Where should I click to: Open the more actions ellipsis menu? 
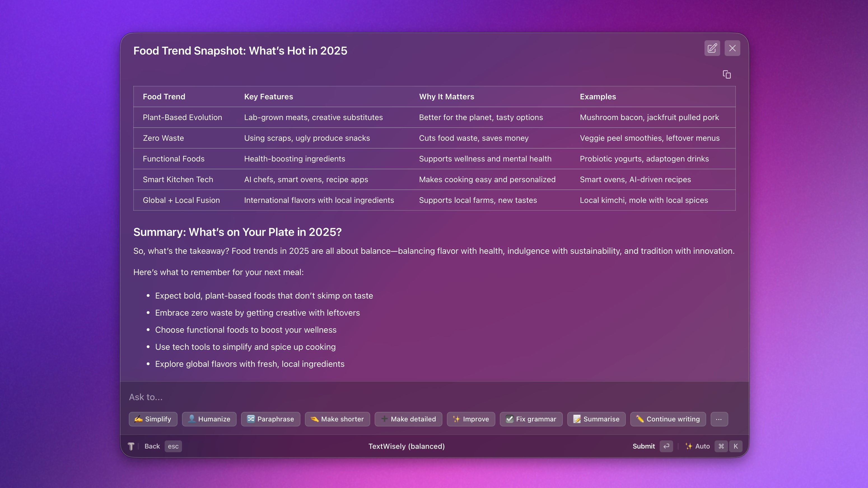719,419
